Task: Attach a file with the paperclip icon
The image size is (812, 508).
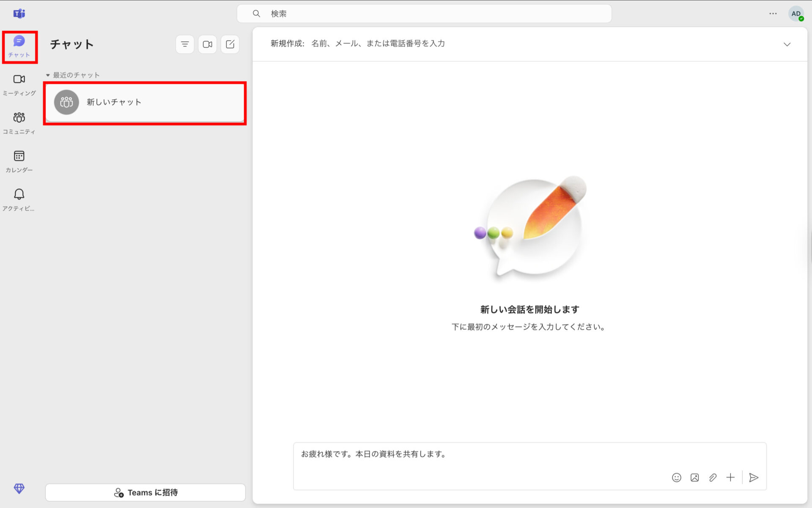Action: 713,478
